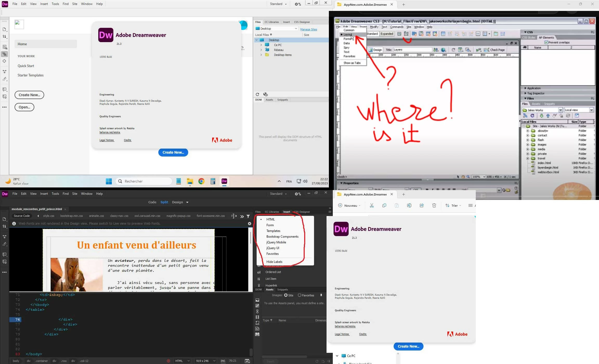Open the Design view dropdown arrow
This screenshot has width=599, height=364.
[x=187, y=202]
